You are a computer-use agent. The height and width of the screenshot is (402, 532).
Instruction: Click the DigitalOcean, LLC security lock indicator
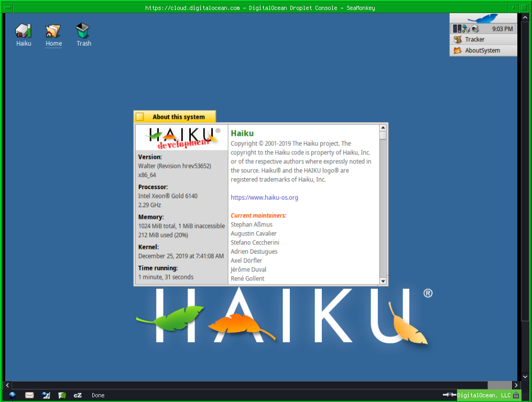516,395
